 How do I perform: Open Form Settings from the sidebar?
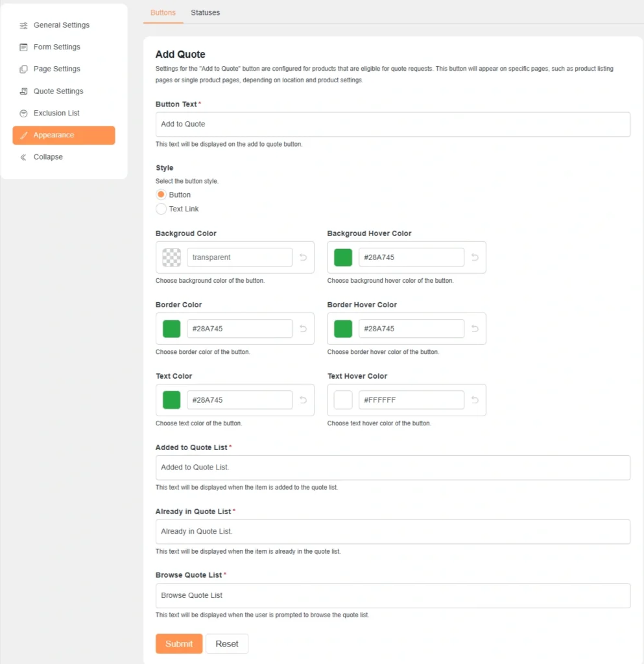click(56, 47)
